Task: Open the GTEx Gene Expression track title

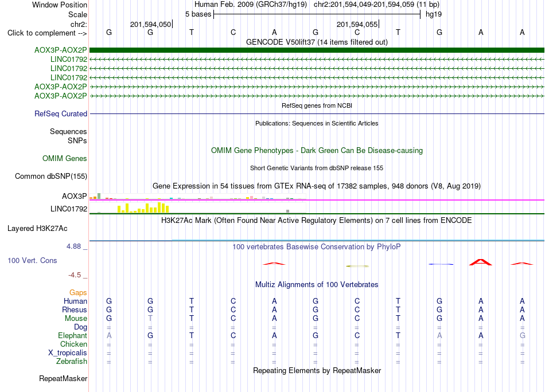Action: [317, 186]
